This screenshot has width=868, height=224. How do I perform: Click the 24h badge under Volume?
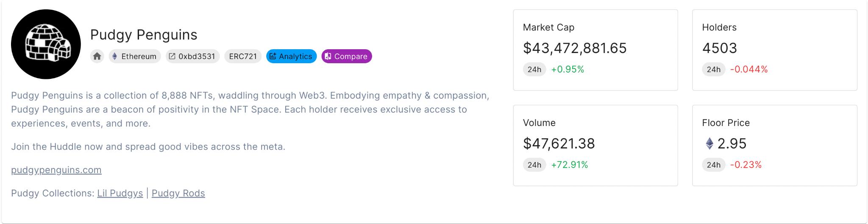(534, 165)
